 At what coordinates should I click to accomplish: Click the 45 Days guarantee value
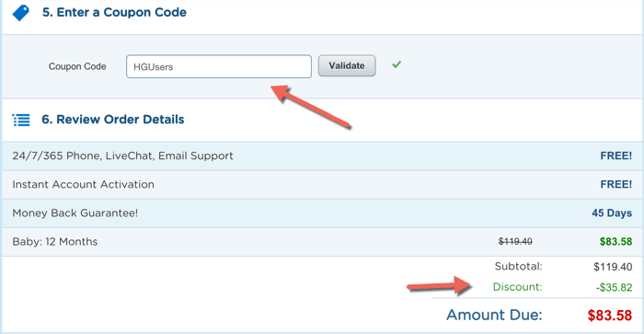[612, 213]
